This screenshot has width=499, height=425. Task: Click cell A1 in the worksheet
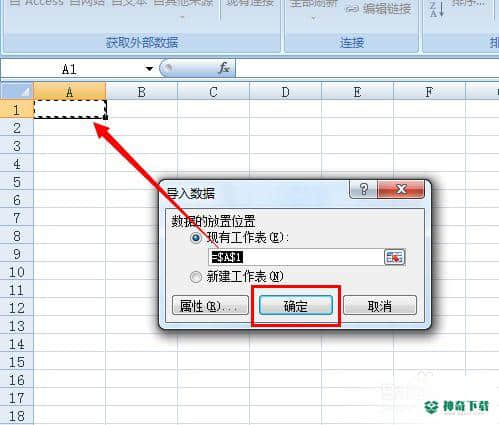click(x=70, y=109)
